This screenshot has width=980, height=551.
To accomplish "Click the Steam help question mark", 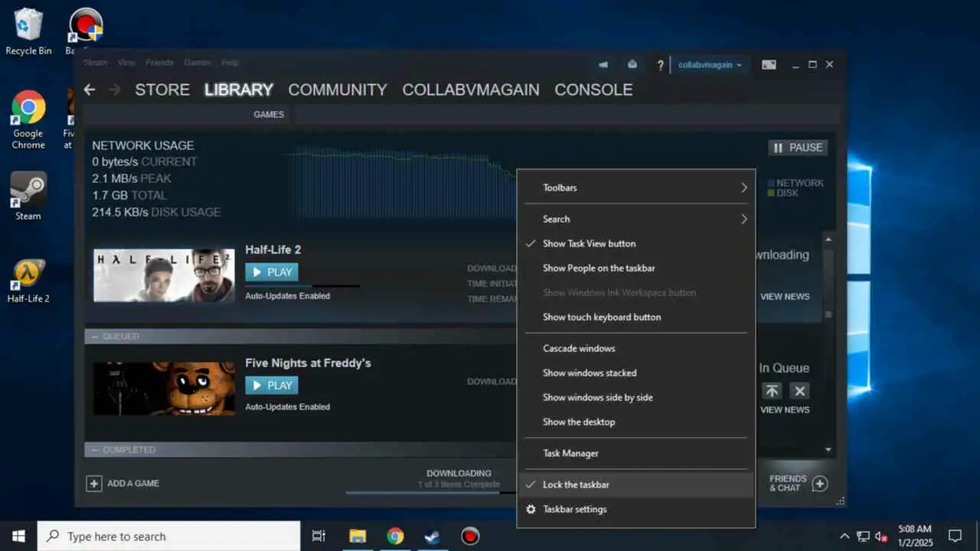I will point(660,65).
